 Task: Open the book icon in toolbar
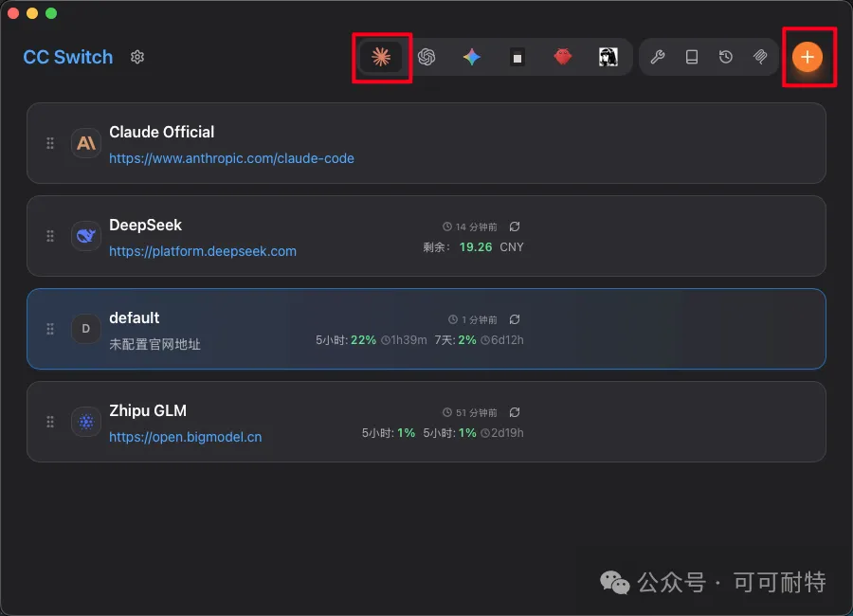point(692,57)
